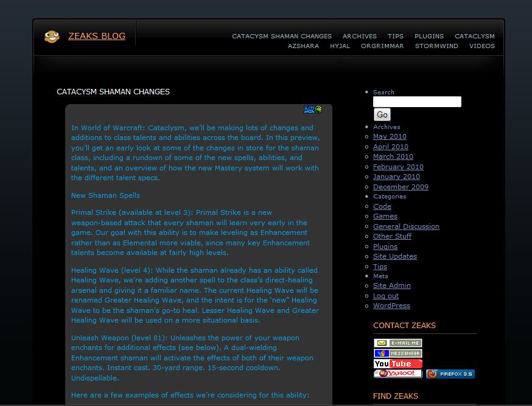The width and height of the screenshot is (532, 406).
Task: Open the Site Admin link
Action: [x=392, y=285]
